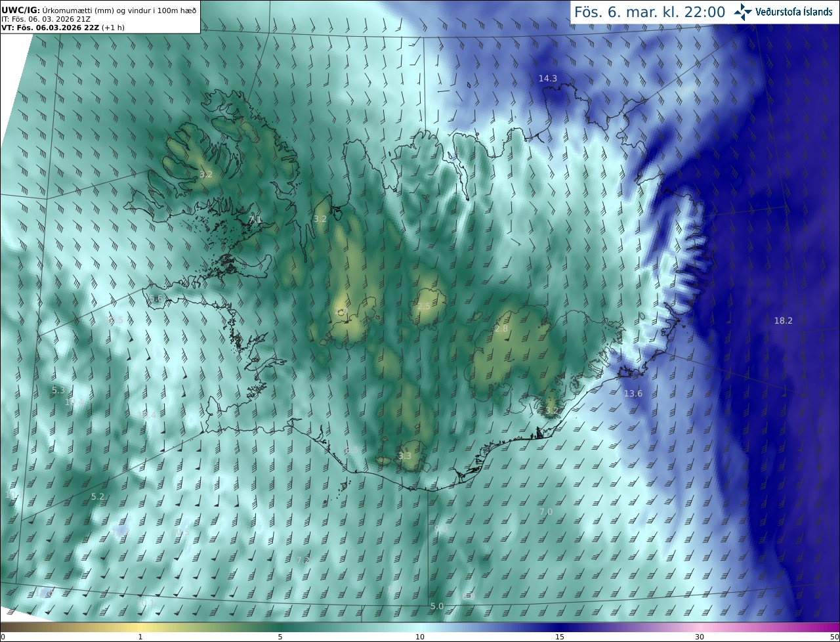Click the 5.3 value label on the map
This screenshot has height=642, width=840.
pos(58,390)
